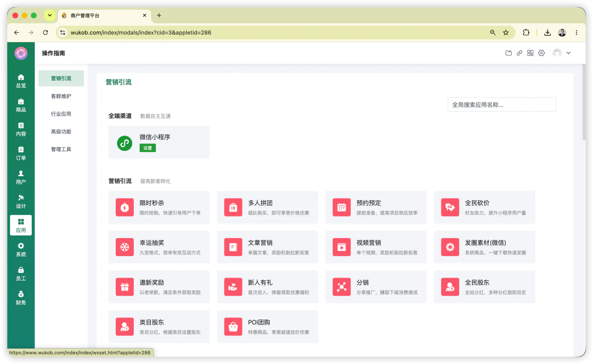Open the 预约预定 app title
This screenshot has height=364, width=593.
click(x=369, y=203)
